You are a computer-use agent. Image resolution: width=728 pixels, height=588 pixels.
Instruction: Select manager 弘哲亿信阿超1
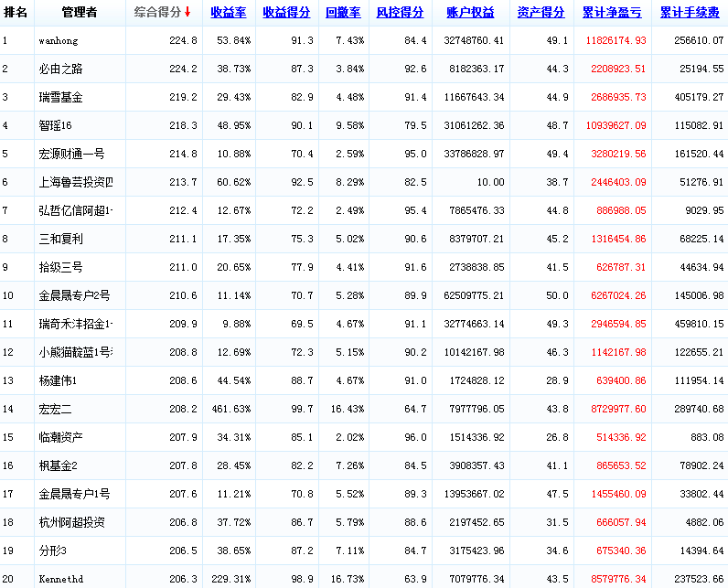click(x=76, y=210)
